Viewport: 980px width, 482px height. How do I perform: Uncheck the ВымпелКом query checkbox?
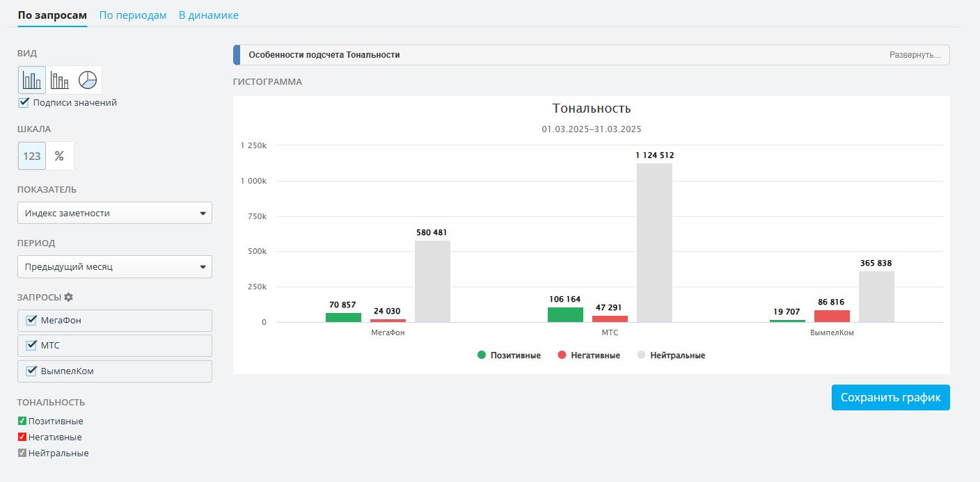pos(31,371)
